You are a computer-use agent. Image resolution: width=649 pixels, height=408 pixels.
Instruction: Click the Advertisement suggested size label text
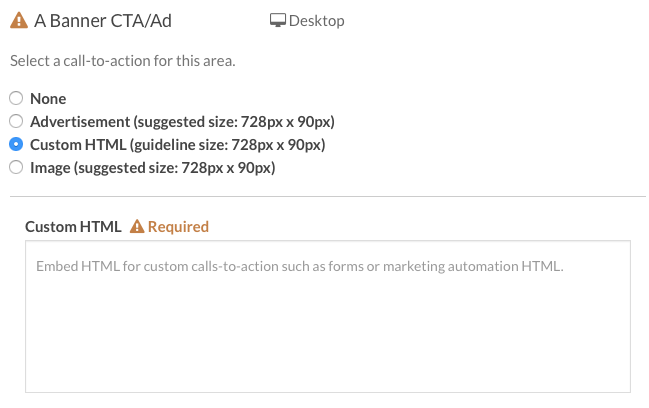(x=183, y=122)
